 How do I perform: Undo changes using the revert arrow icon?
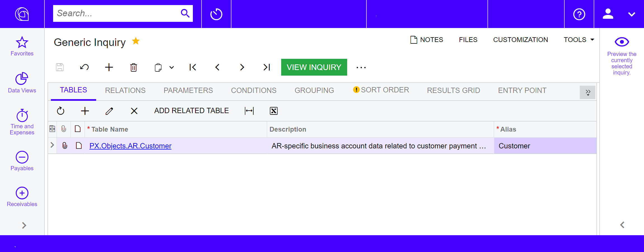click(84, 67)
